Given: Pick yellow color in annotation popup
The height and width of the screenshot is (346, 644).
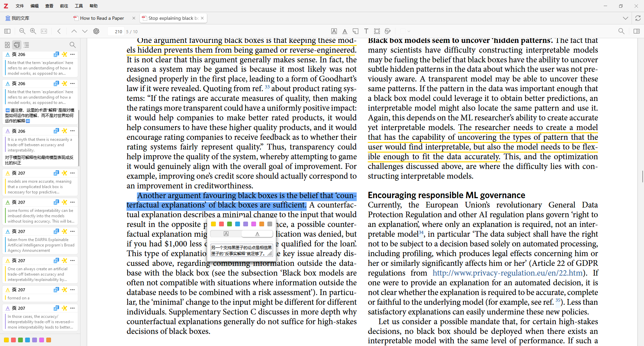Looking at the screenshot, I should pos(213,224).
